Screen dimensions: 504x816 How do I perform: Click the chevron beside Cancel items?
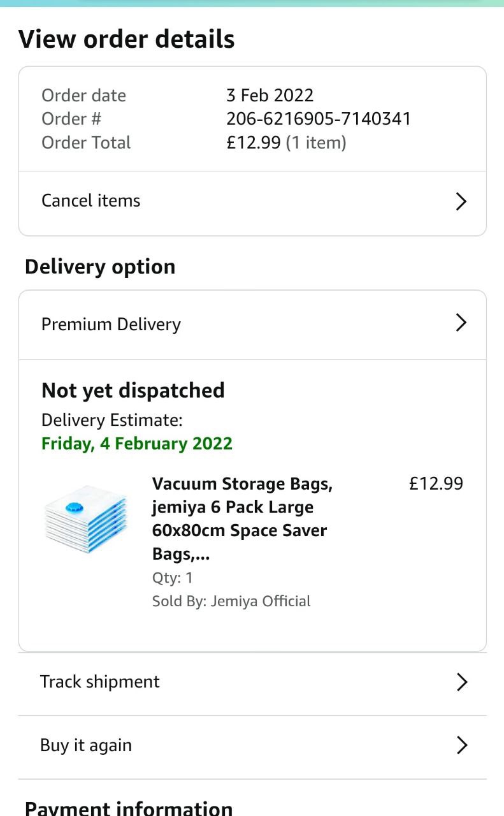(x=461, y=201)
